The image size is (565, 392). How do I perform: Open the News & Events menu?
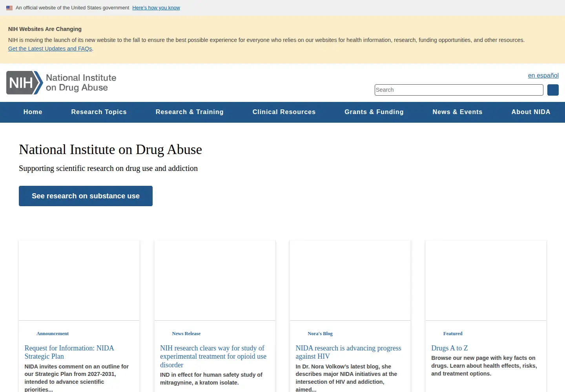click(457, 112)
